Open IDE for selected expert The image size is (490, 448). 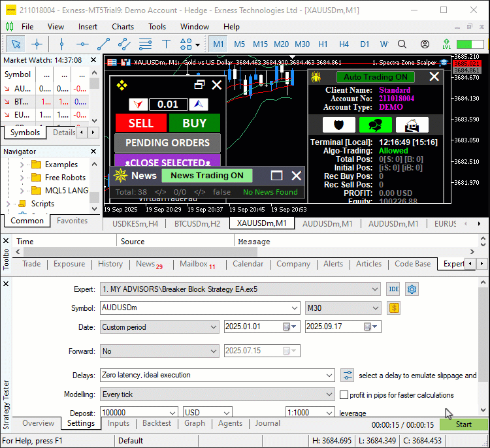(x=394, y=289)
